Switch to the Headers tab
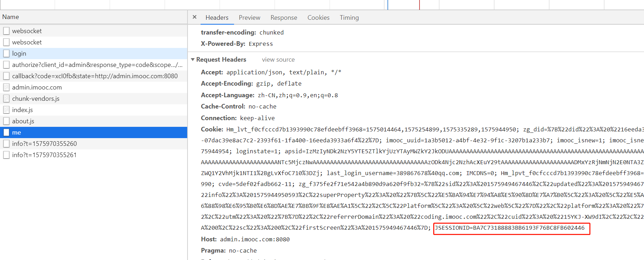The height and width of the screenshot is (260, 644). pos(217,18)
